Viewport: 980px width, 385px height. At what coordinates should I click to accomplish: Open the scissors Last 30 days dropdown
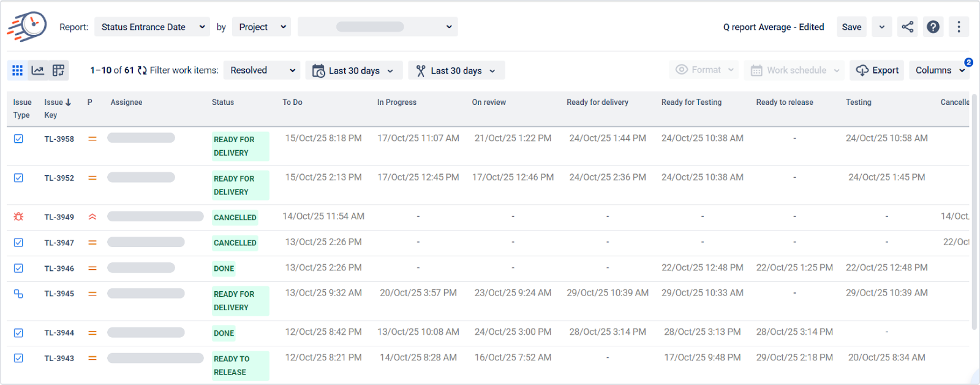pyautogui.click(x=456, y=71)
